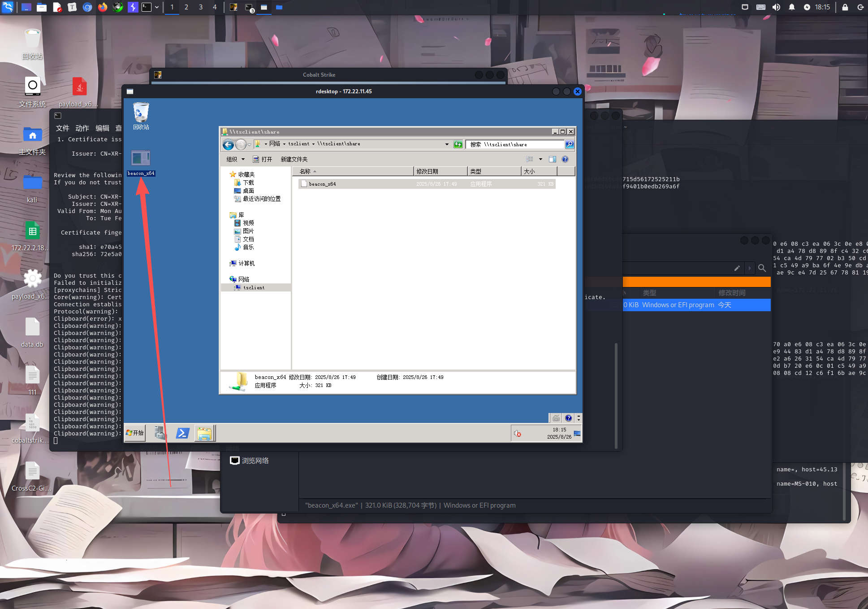Open the Kali applications menu
The width and height of the screenshot is (868, 609).
[x=8, y=7]
